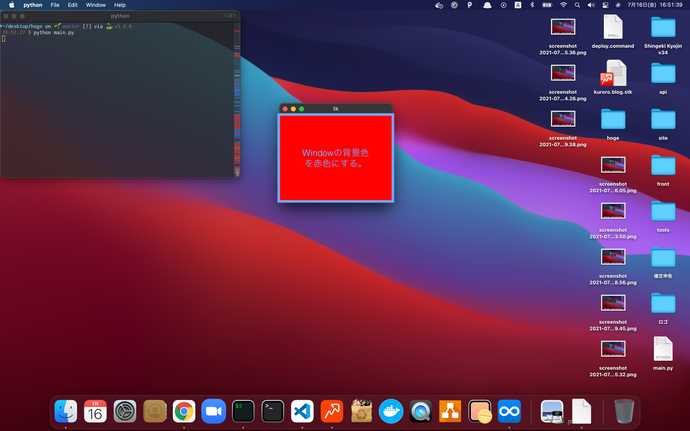
Task: Select screenshot 2021-07...4.26.png thumbnail
Action: [x=563, y=73]
